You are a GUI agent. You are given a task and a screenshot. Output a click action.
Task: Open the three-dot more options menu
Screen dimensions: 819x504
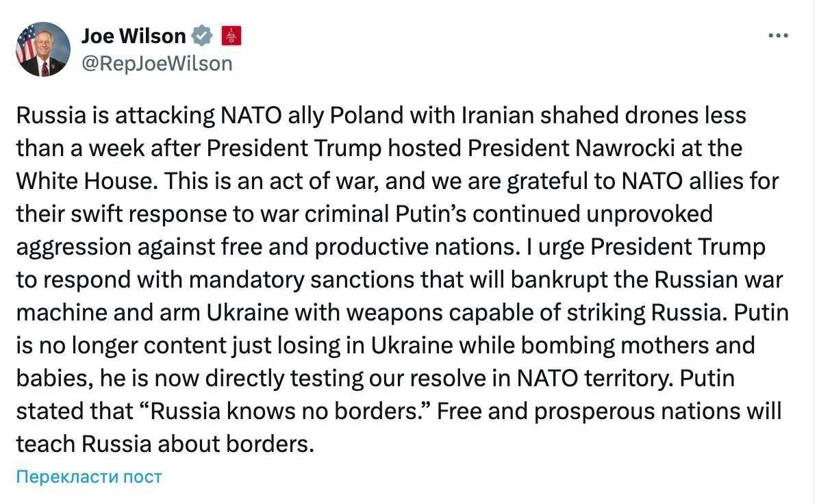778,36
